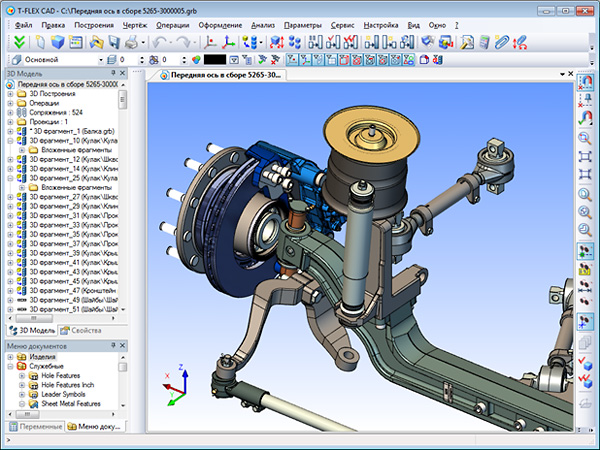
Task: Expand the Операции folder node
Action: point(10,103)
